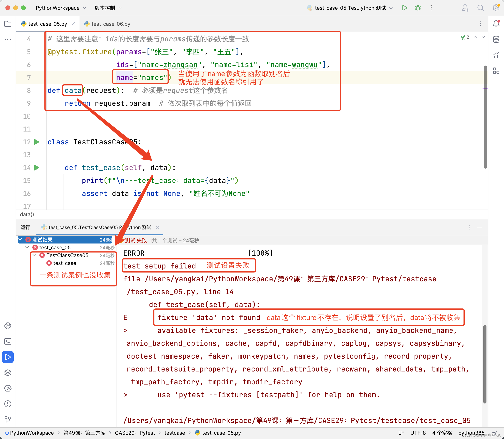The height and width of the screenshot is (439, 504).
Task: Open more actions next to the debug button
Action: point(431,8)
